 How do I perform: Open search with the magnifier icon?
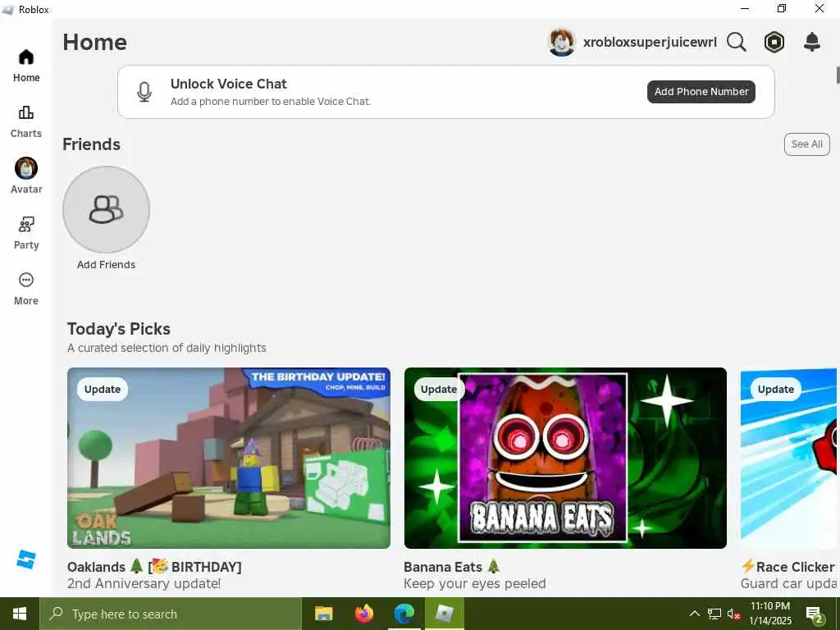click(736, 42)
